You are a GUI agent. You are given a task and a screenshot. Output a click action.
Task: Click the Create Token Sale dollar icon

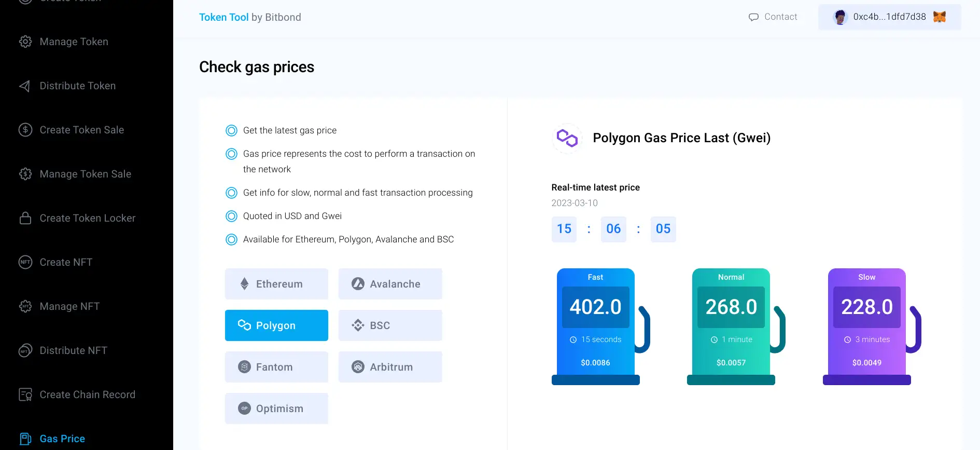click(x=25, y=130)
